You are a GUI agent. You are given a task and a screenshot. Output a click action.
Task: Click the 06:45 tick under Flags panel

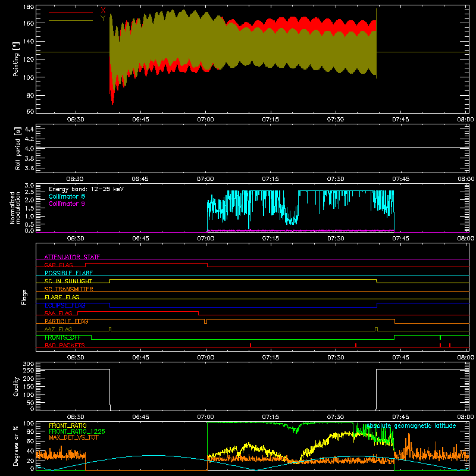(140, 358)
